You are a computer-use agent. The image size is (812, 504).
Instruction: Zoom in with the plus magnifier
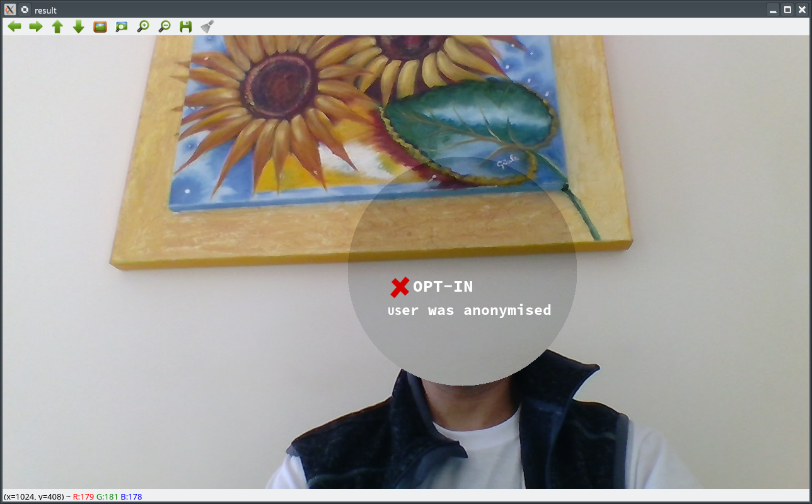[143, 26]
